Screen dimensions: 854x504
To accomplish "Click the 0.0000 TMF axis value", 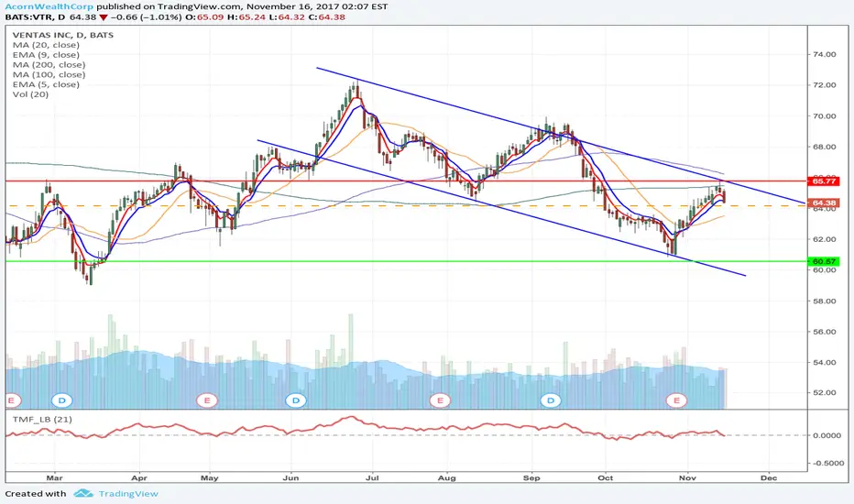I will pyautogui.click(x=826, y=435).
